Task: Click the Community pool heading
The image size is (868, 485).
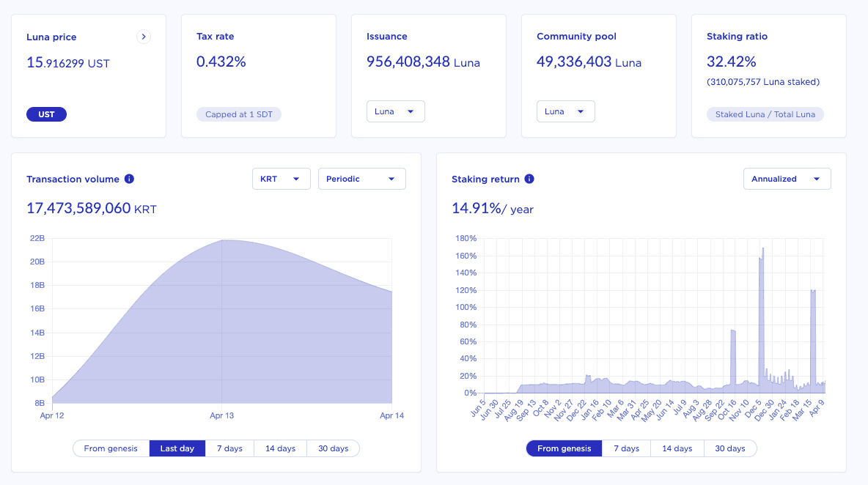Action: [576, 37]
